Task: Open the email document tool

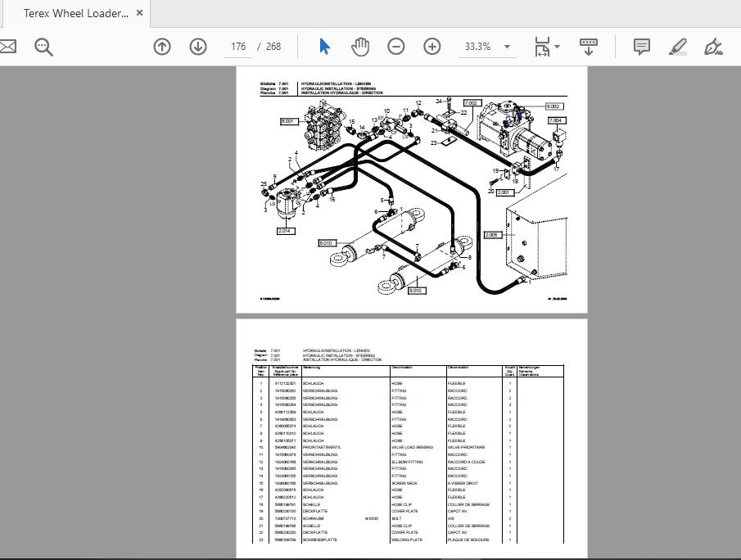Action: click(x=8, y=47)
